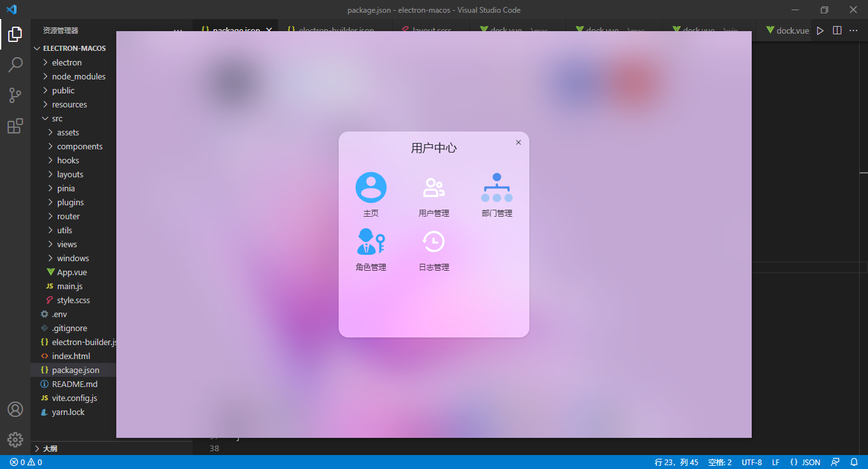Switch to the package.json tab
868x469 pixels.
[x=235, y=30]
